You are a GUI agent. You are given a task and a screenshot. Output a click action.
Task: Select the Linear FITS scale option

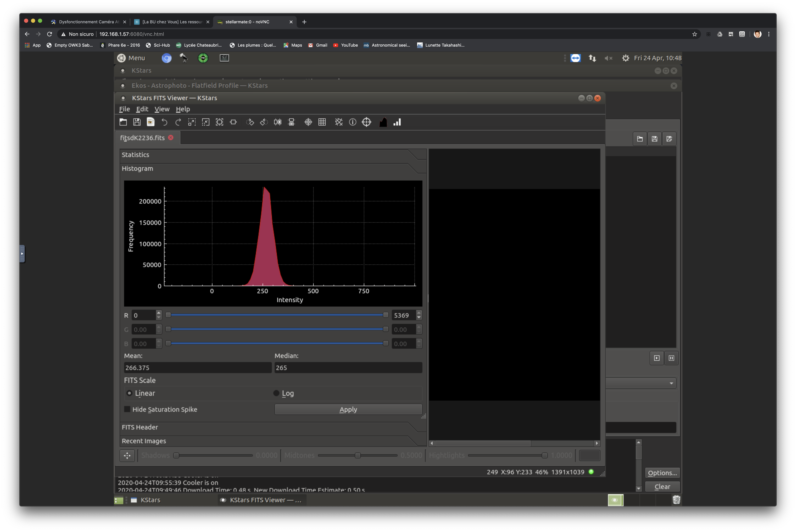point(129,393)
